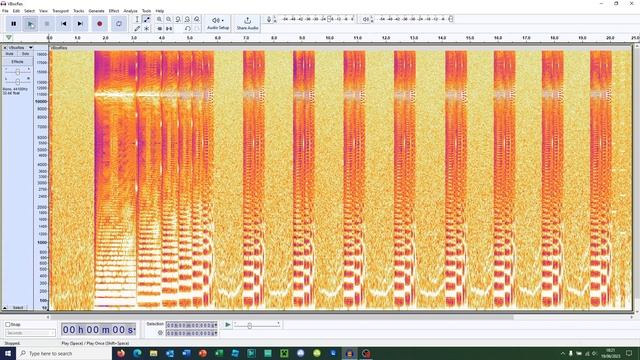Redo the last undone action
The image size is (640, 360).
[197, 29]
